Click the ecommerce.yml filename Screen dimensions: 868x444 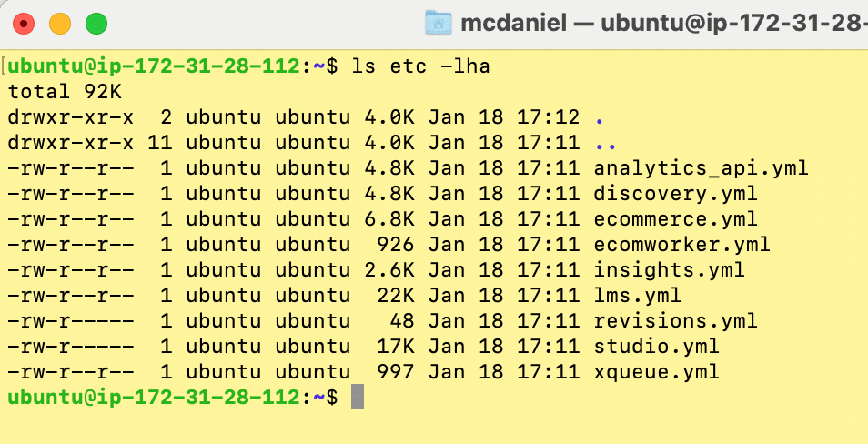(675, 219)
